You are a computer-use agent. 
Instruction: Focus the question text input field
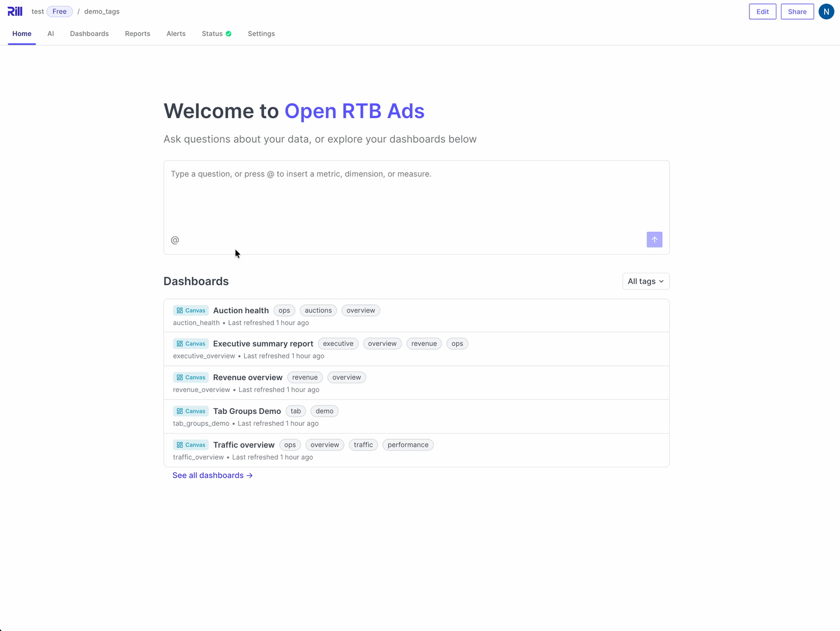pyautogui.click(x=416, y=194)
